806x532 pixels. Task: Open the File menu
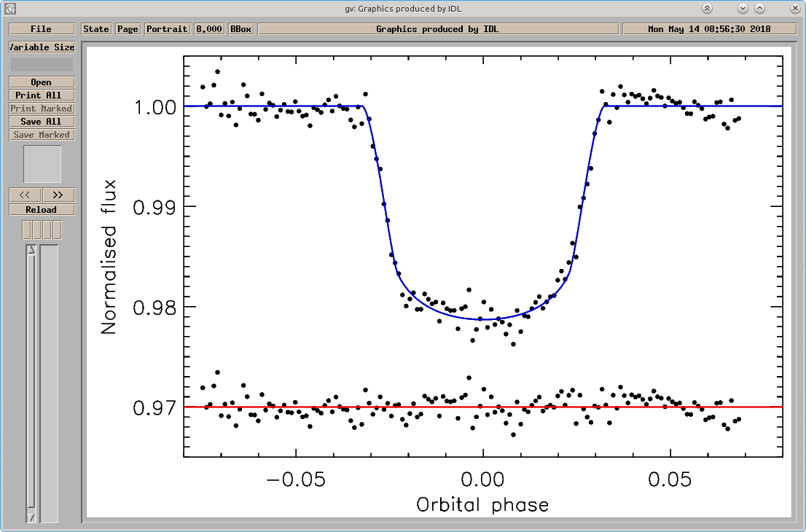click(x=42, y=28)
